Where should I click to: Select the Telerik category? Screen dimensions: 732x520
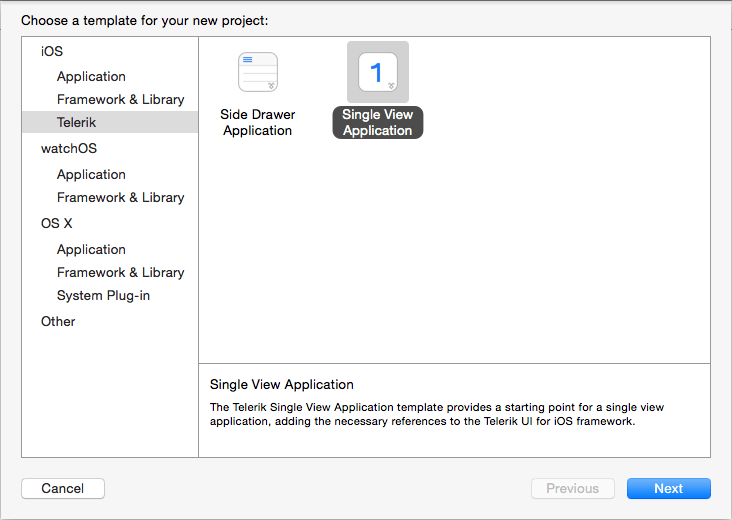[x=110, y=122]
